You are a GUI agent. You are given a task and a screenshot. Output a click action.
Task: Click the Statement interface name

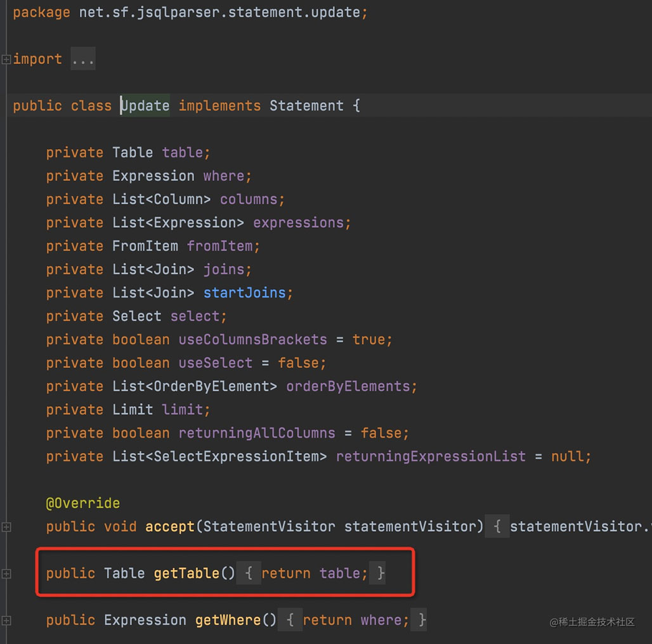[x=306, y=105]
